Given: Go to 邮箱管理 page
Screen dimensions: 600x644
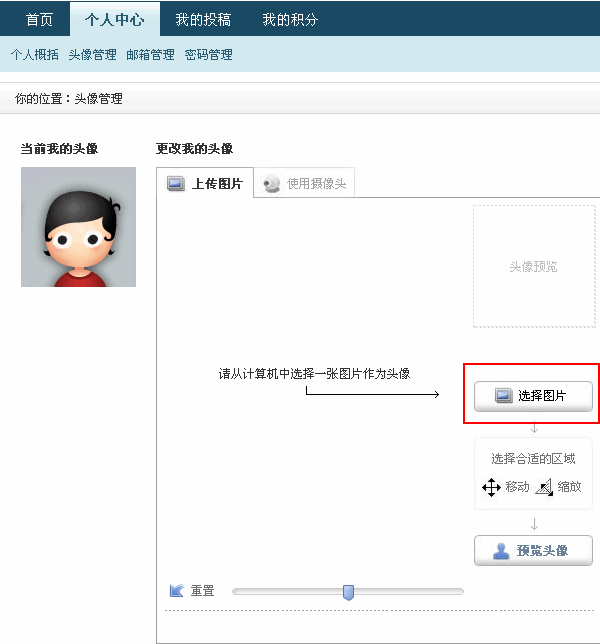Looking at the screenshot, I should (151, 55).
